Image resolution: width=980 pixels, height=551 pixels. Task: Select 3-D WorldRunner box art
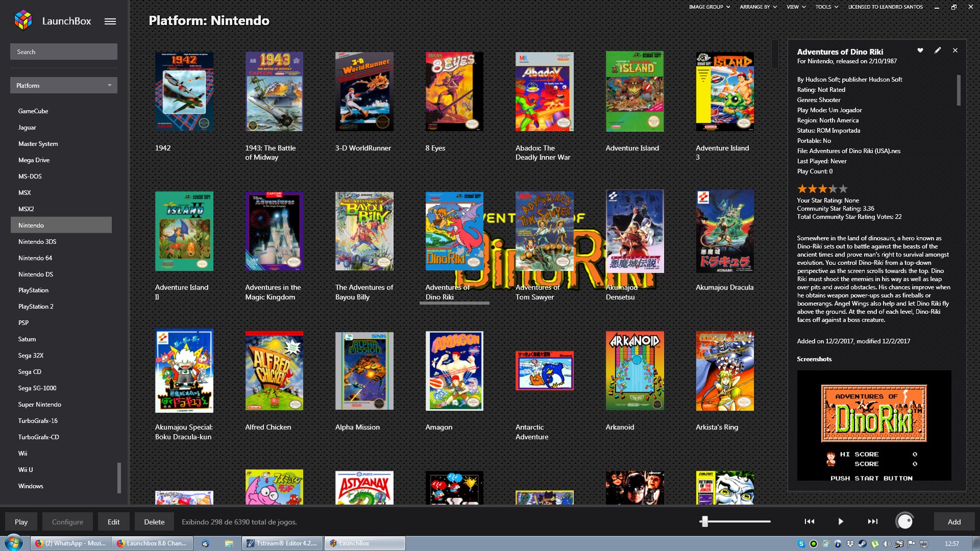tap(364, 91)
